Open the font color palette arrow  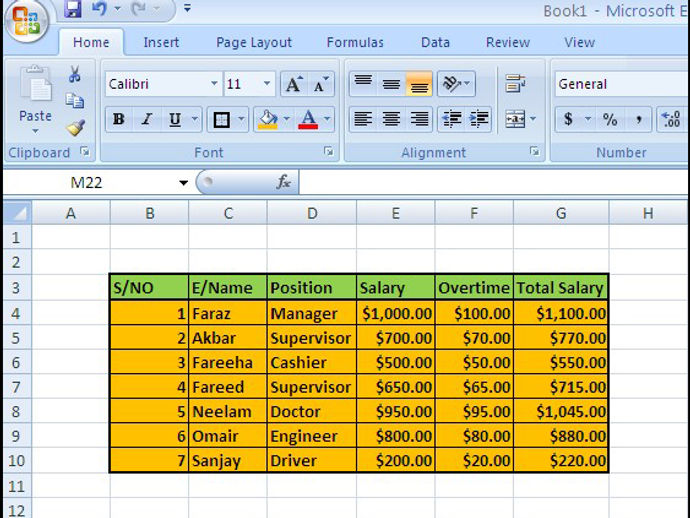coord(327,119)
